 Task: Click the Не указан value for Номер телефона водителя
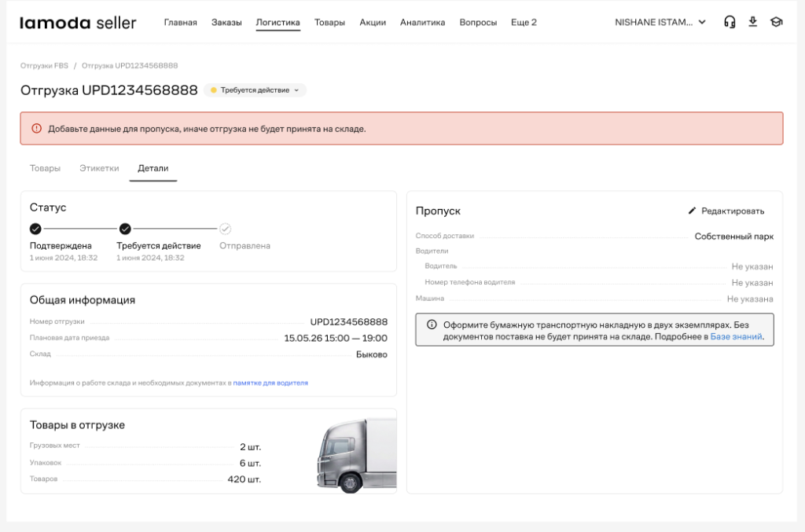point(752,283)
